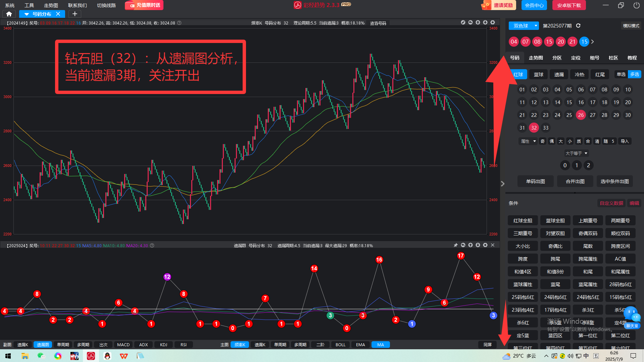This screenshot has width=644, height=362.
Task: Add a new tab with plus icon
Action: (75, 14)
